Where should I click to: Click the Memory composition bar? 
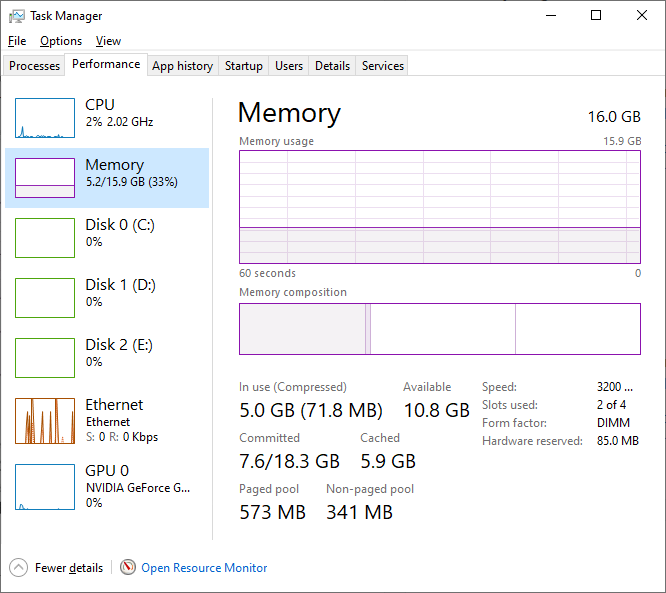[x=440, y=329]
